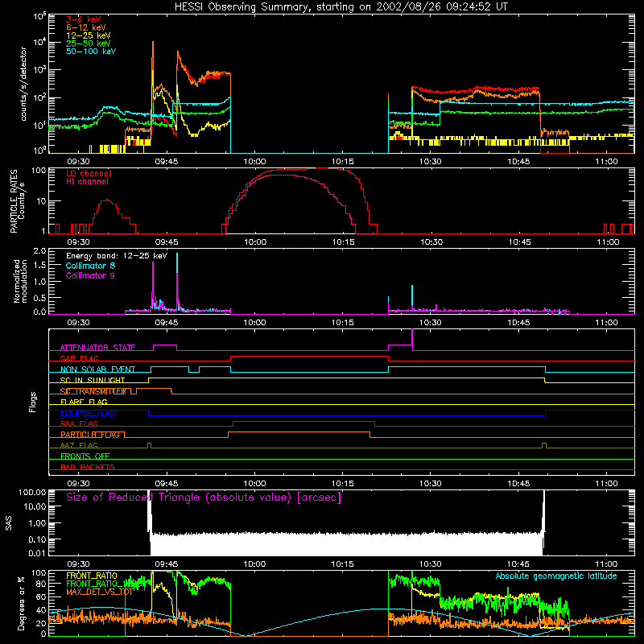The height and width of the screenshot is (644, 644).
Task: Select the Collimator 9 legend label
Action: click(x=90, y=275)
